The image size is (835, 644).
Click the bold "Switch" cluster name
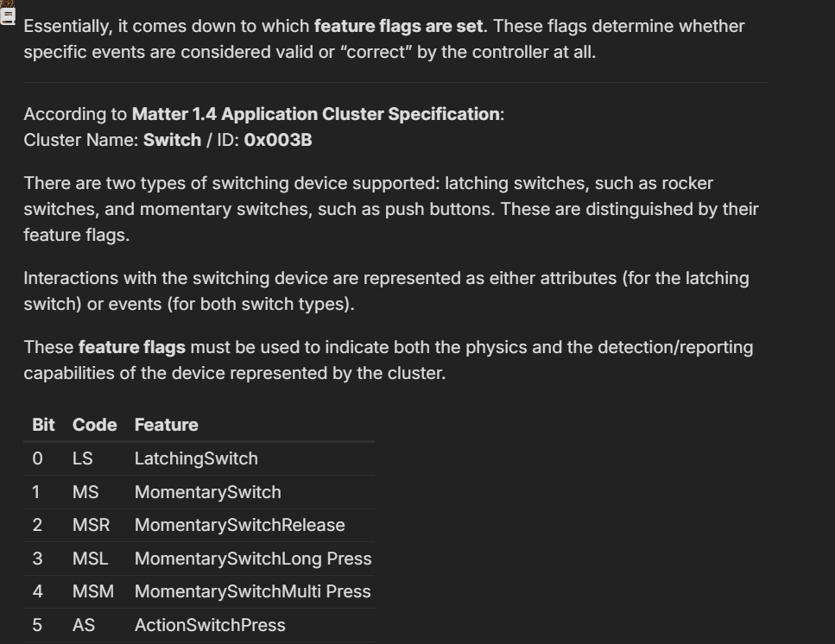pos(172,140)
